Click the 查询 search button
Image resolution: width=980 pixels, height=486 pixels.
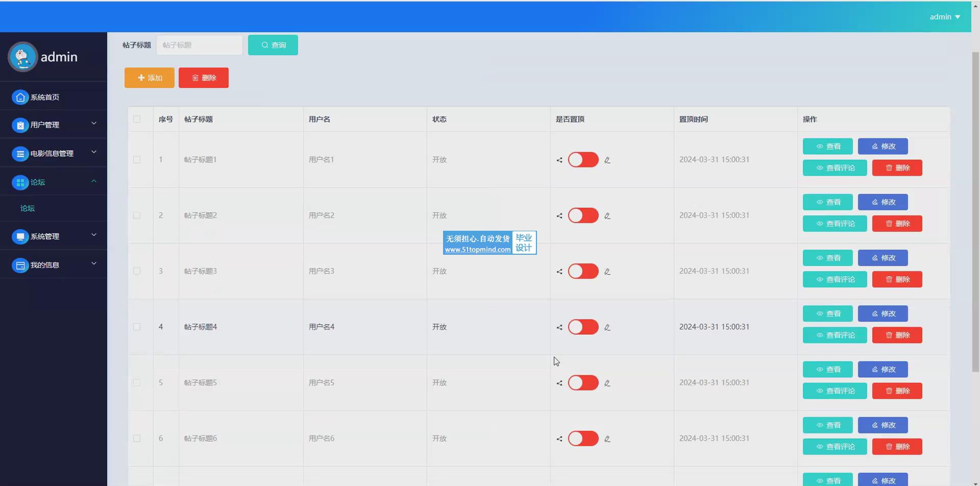[x=273, y=45]
